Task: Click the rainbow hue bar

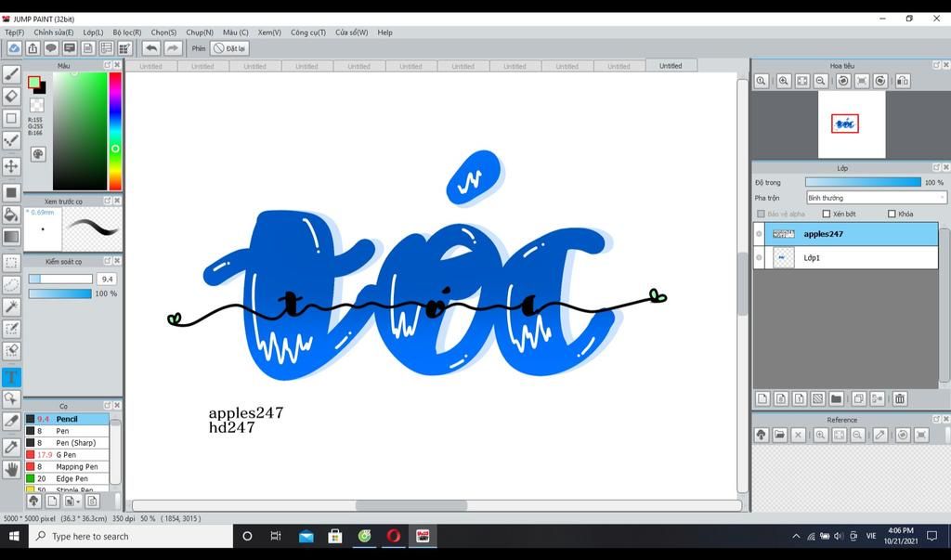Action: click(x=114, y=131)
